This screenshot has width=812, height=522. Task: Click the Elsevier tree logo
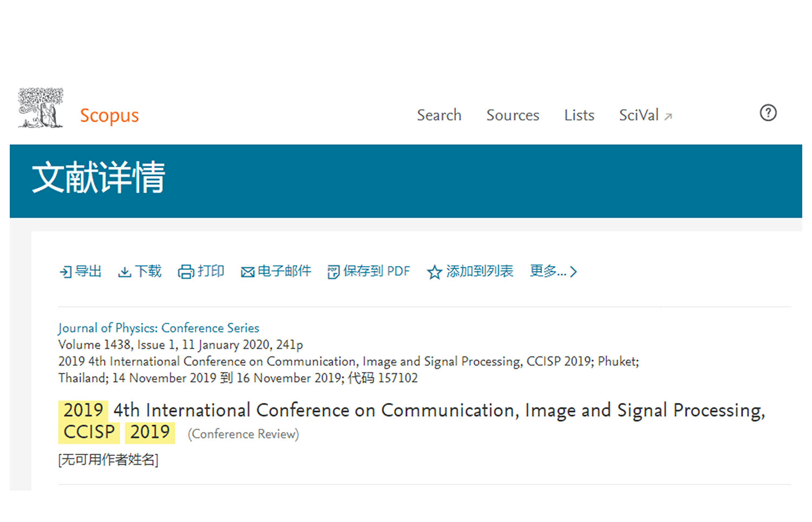coord(41,108)
